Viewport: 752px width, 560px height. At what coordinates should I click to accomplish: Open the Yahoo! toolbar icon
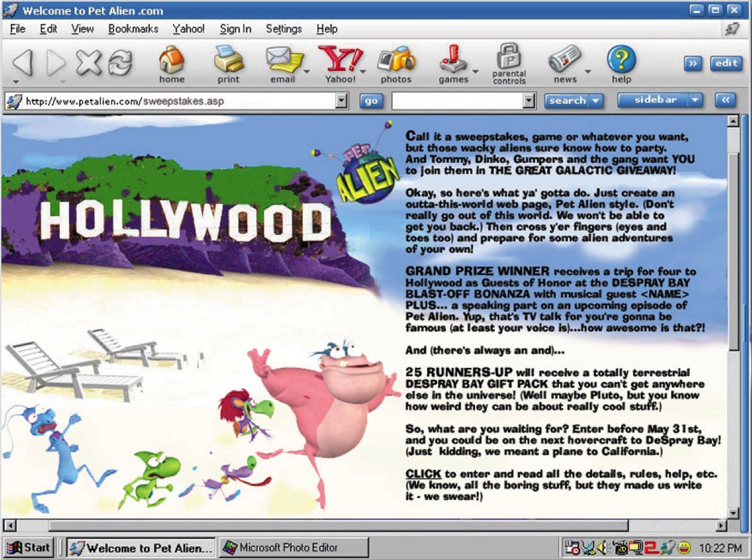[x=339, y=60]
